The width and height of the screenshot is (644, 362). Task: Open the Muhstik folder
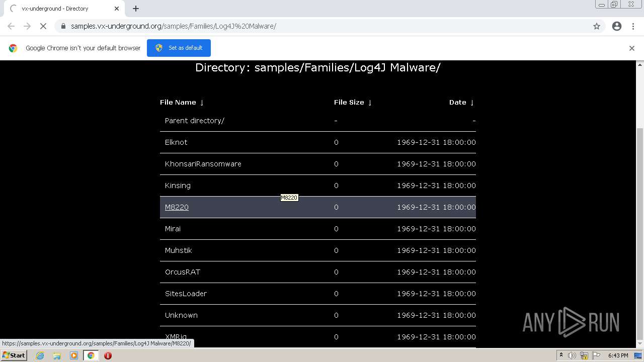[179, 250]
